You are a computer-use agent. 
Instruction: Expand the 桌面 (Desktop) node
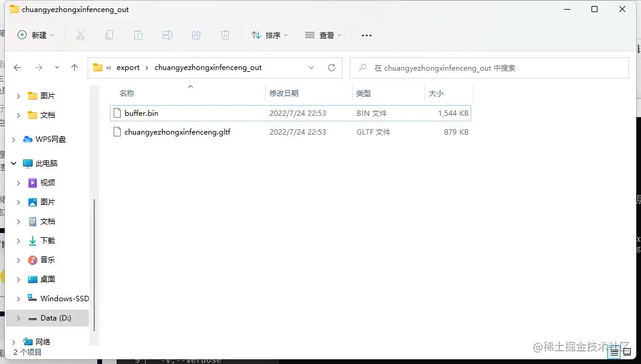(18, 280)
